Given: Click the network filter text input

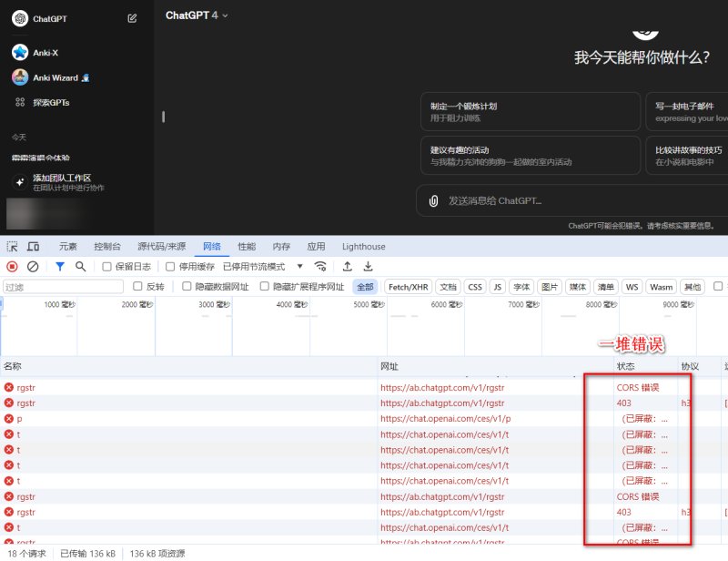Looking at the screenshot, I should 63,287.
